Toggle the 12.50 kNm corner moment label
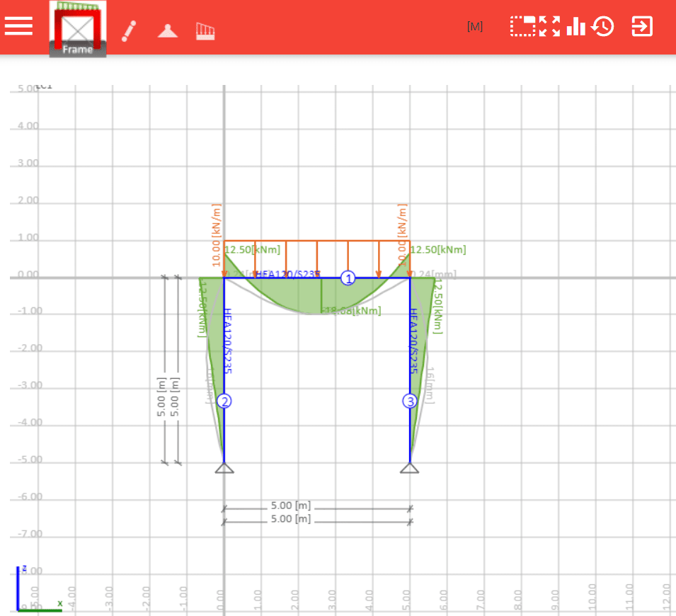Image resolution: width=676 pixels, height=616 pixels. (251, 249)
